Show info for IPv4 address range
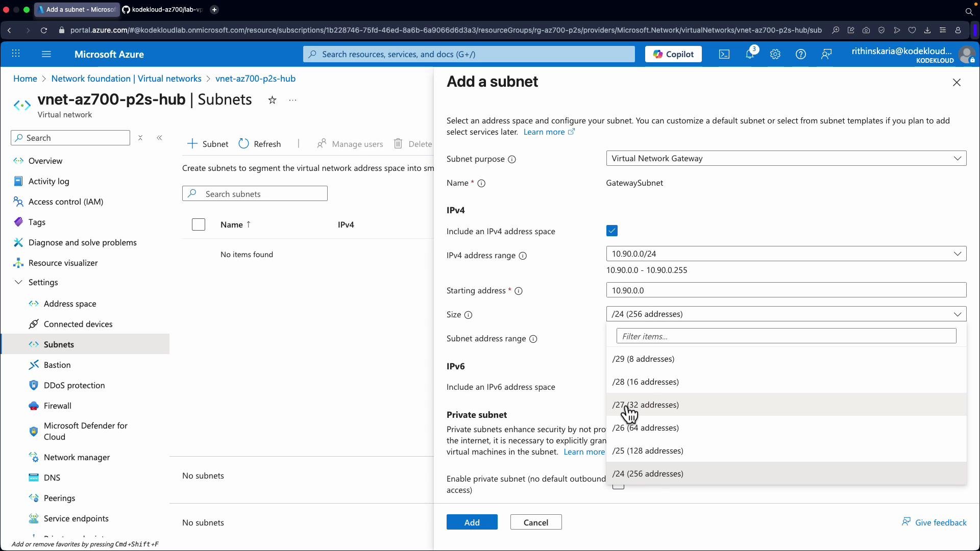Viewport: 980px width, 551px height. [523, 256]
